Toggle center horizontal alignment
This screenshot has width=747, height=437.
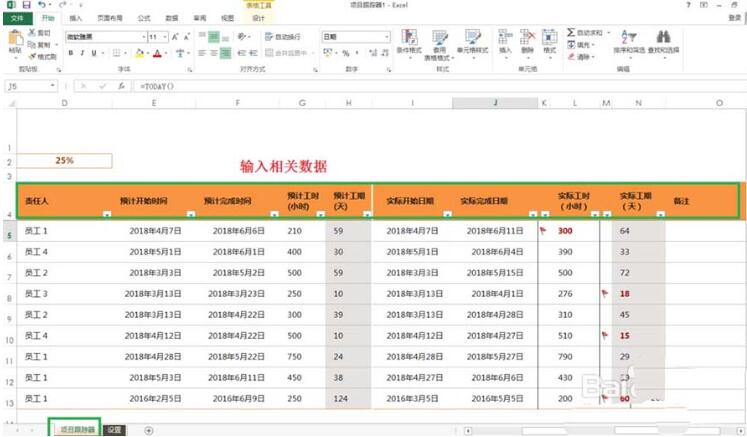point(214,53)
